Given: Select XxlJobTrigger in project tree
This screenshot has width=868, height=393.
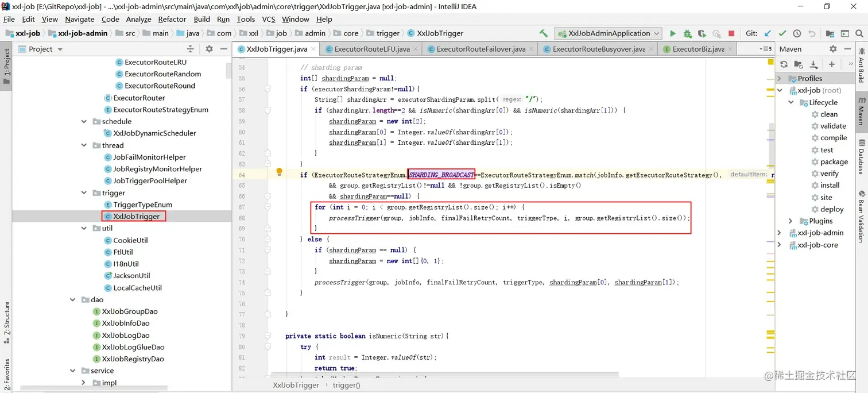Looking at the screenshot, I should (136, 216).
